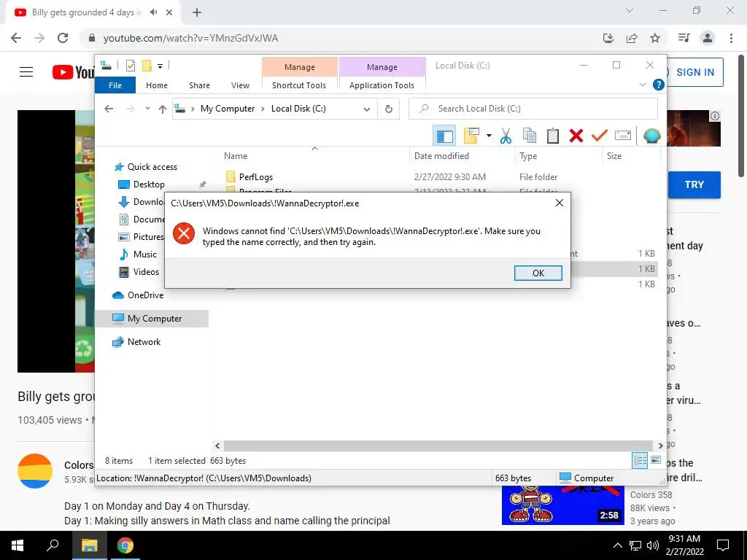Image resolution: width=747 pixels, height=560 pixels.
Task: Click the Properties icon in quick access toolbar
Action: [131, 66]
